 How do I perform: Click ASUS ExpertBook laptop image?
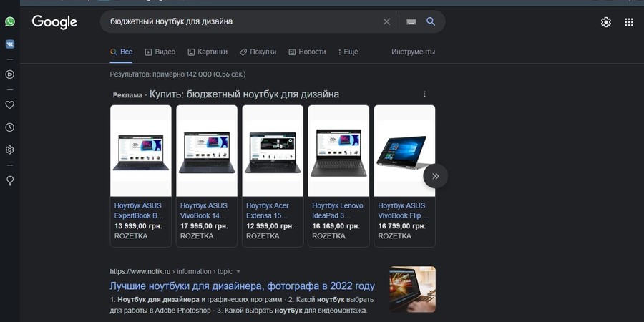(x=141, y=151)
